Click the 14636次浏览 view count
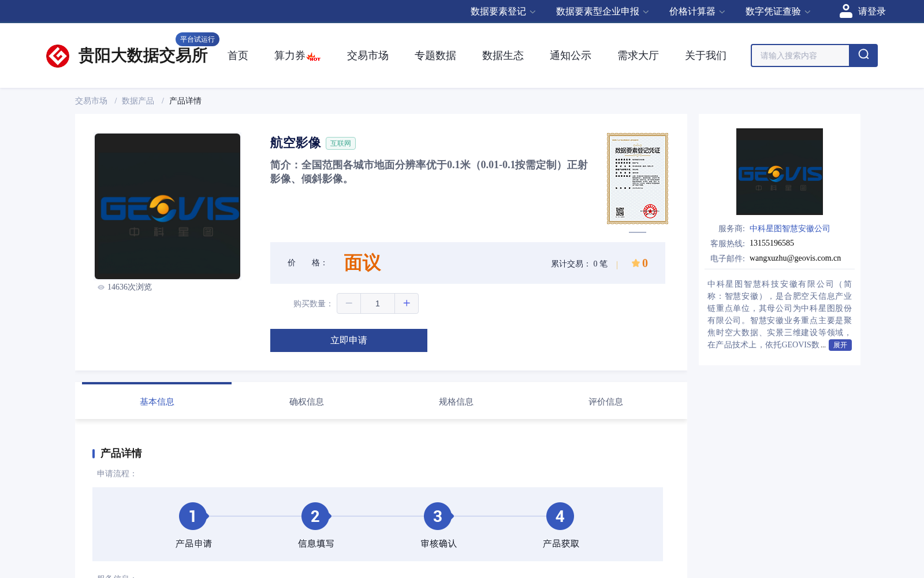924x578 pixels. point(129,287)
